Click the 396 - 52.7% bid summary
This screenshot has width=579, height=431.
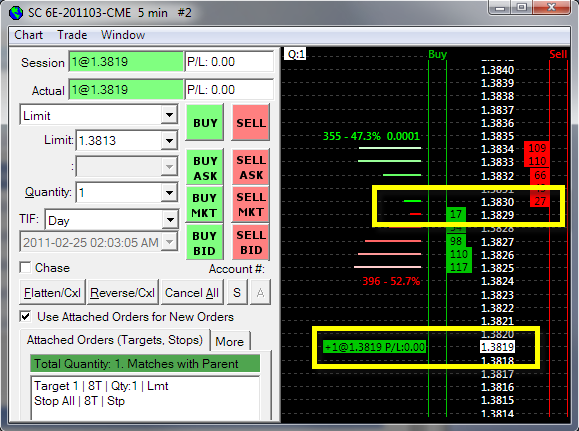point(391,281)
